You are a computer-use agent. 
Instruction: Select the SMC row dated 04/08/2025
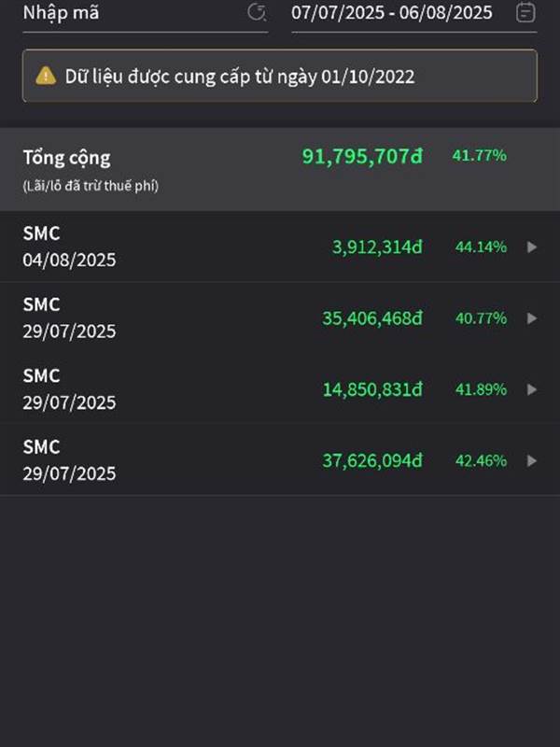pyautogui.click(x=280, y=247)
